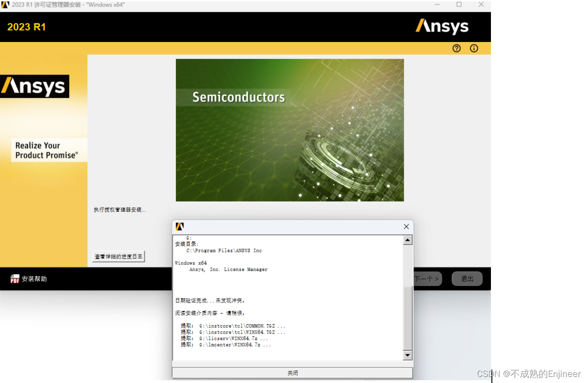This screenshot has width=588, height=383.
Task: Open the help question mark icon
Action: (456, 48)
